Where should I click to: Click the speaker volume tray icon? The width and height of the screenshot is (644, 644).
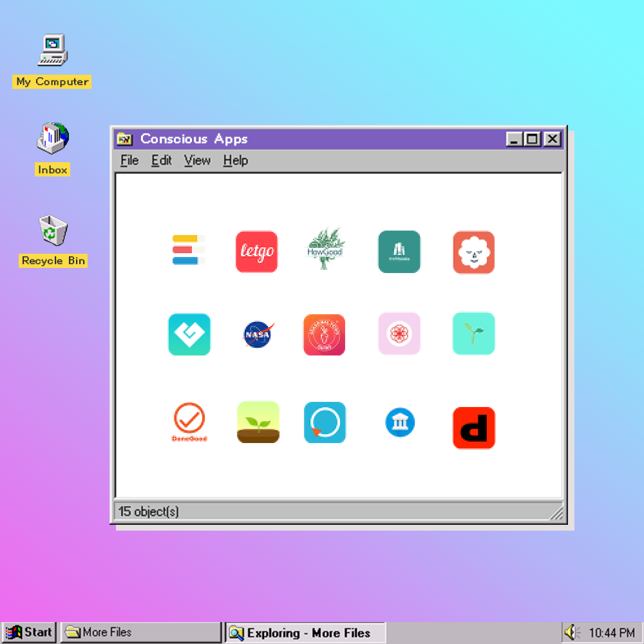click(571, 632)
